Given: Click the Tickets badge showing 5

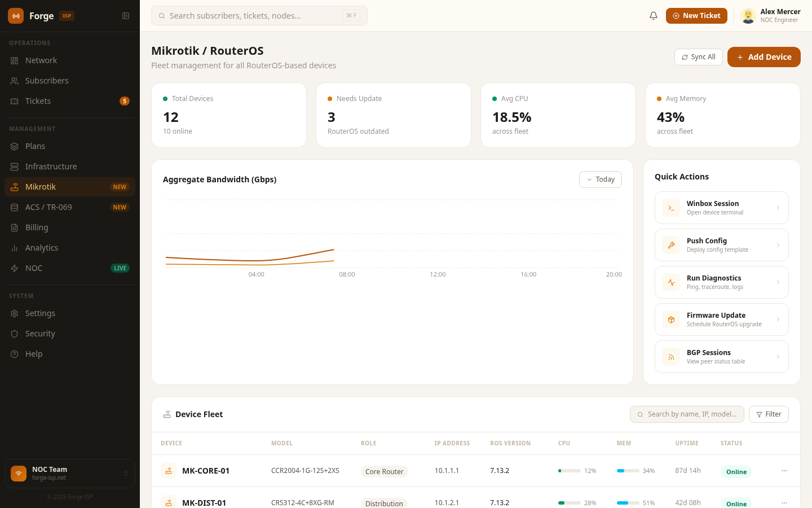Looking at the screenshot, I should [125, 101].
